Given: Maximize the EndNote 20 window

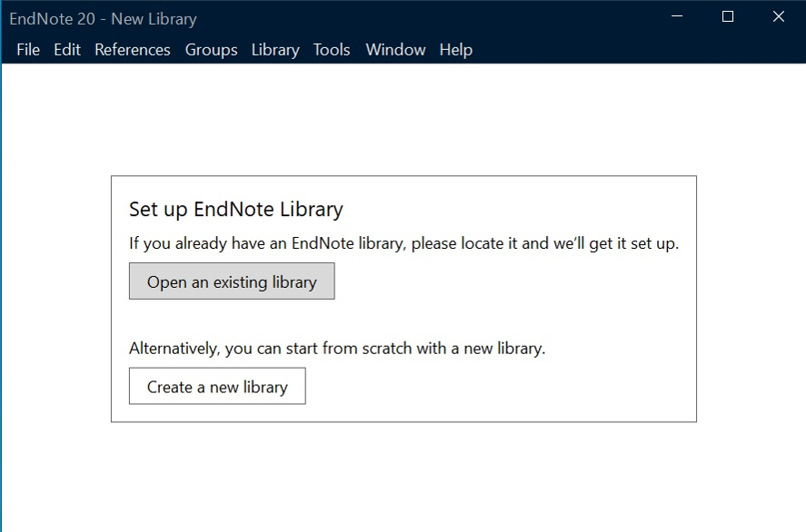Looking at the screenshot, I should [x=727, y=16].
